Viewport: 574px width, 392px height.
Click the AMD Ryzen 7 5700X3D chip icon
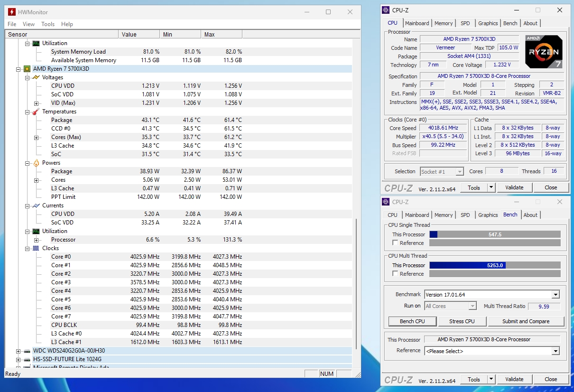[x=27, y=69]
